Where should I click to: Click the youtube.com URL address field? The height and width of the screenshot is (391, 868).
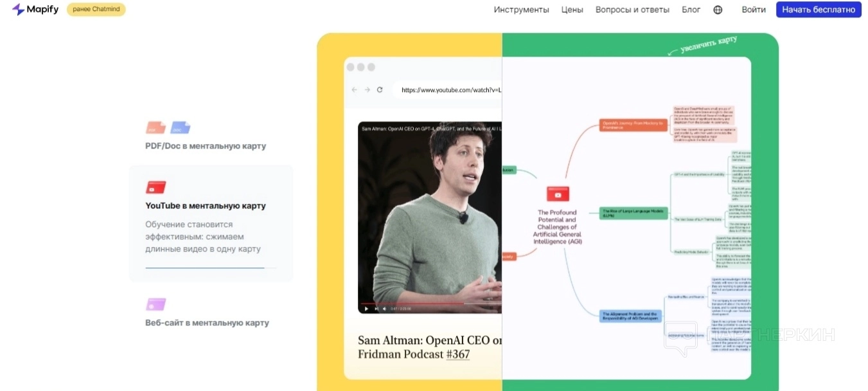coord(447,90)
